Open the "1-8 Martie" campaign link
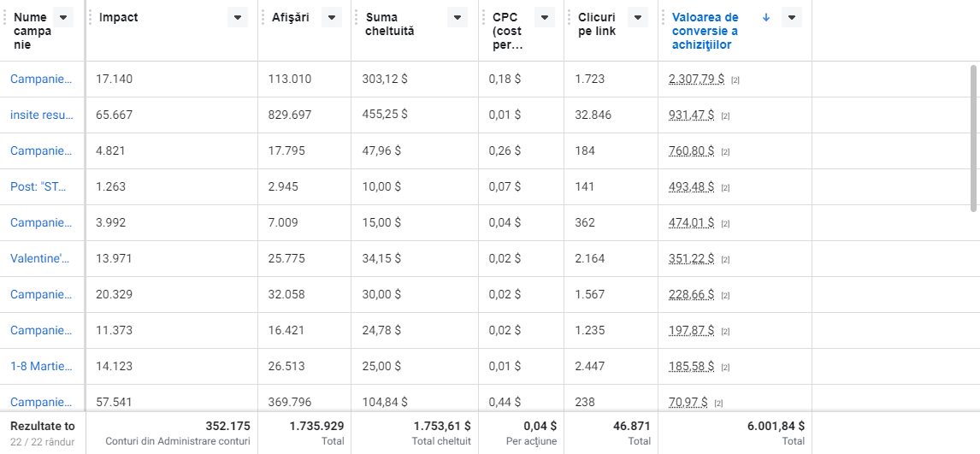This screenshot has width=980, height=454. click(x=41, y=366)
